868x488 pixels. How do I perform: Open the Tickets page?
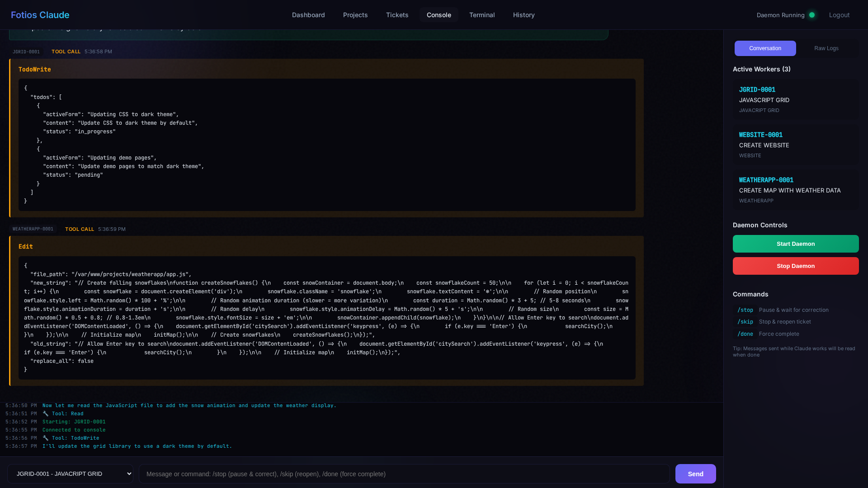coord(397,15)
